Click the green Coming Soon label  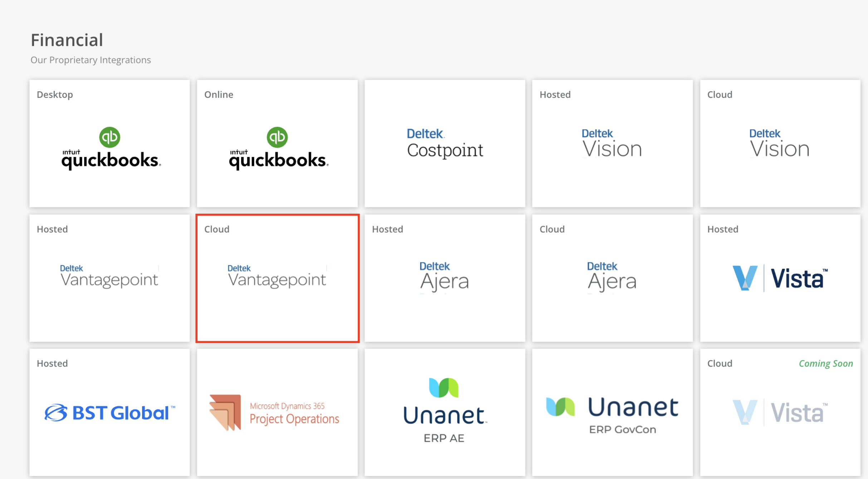point(825,363)
